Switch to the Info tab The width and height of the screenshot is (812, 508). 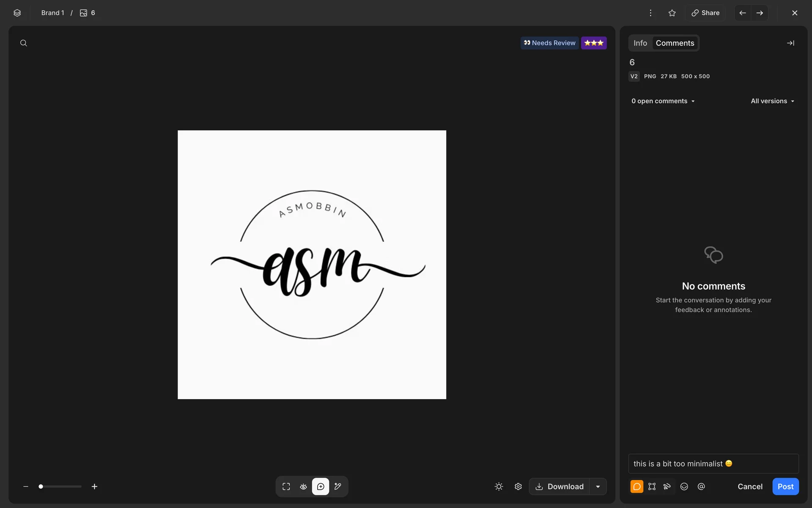click(x=640, y=43)
